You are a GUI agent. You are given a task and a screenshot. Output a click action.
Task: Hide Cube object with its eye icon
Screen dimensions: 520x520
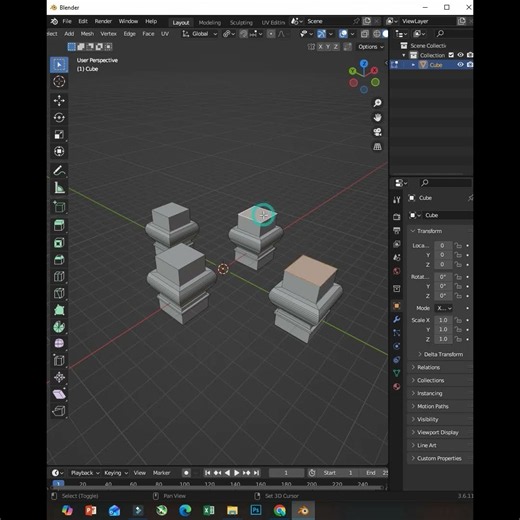(x=460, y=65)
